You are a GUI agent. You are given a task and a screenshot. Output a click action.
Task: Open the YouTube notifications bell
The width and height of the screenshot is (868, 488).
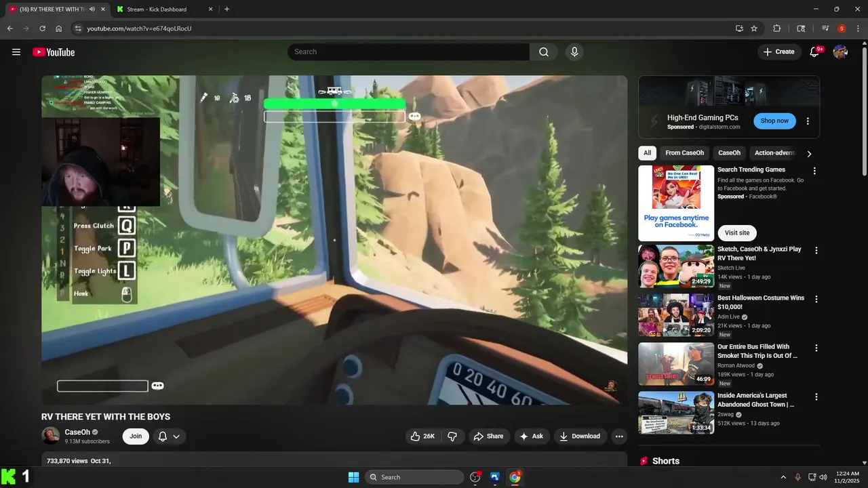[x=815, y=52]
